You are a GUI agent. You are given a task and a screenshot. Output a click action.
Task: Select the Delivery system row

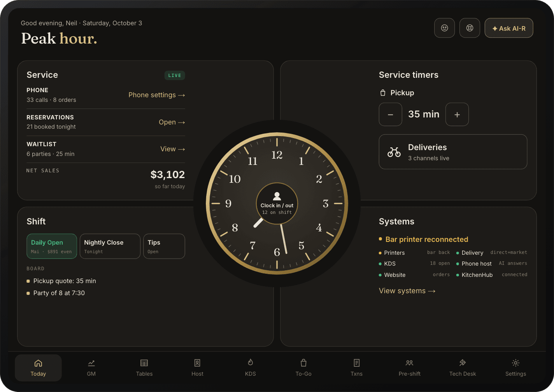click(x=492, y=253)
